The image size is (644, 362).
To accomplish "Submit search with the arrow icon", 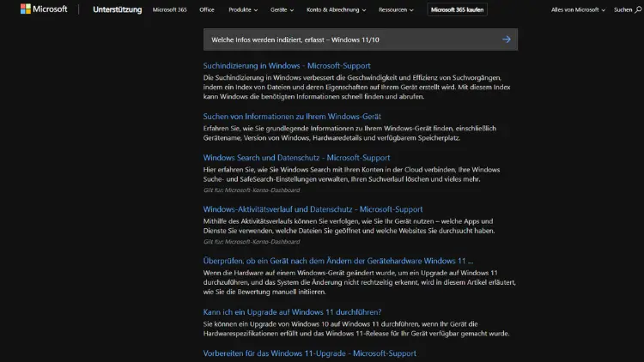I will [507, 39].
